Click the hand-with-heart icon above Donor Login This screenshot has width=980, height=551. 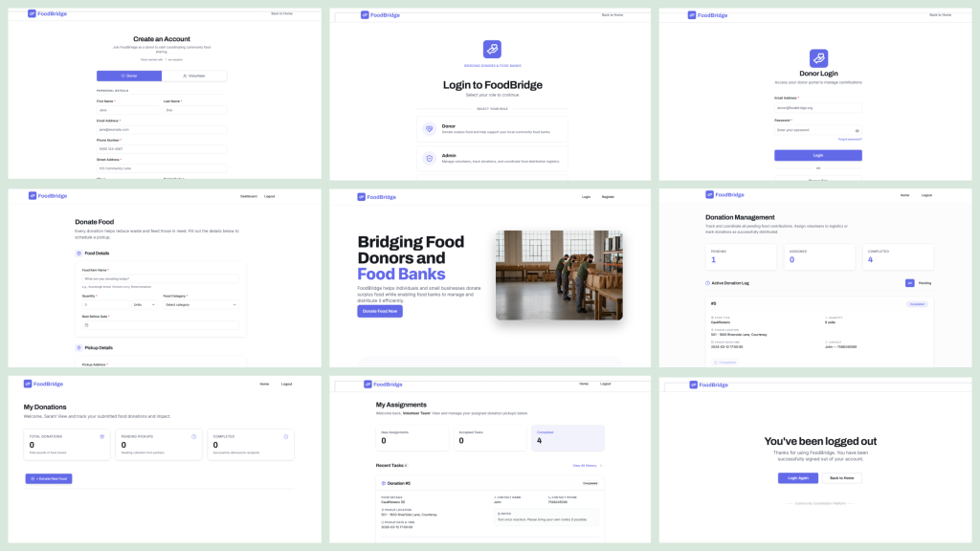[819, 58]
